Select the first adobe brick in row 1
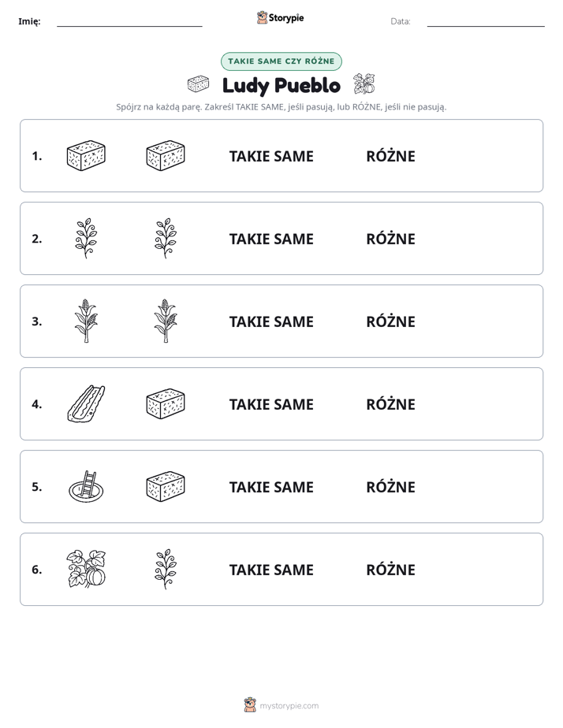Viewport: 563px width, 728px height. coord(86,155)
